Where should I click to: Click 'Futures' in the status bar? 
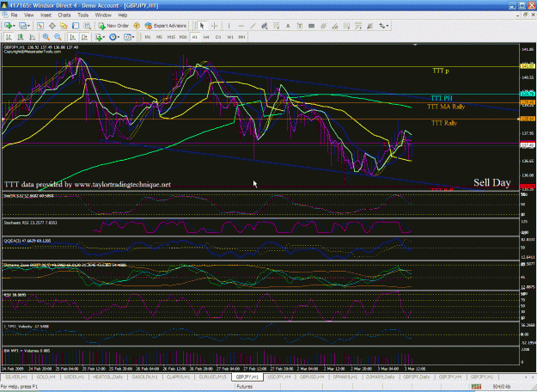click(x=245, y=387)
